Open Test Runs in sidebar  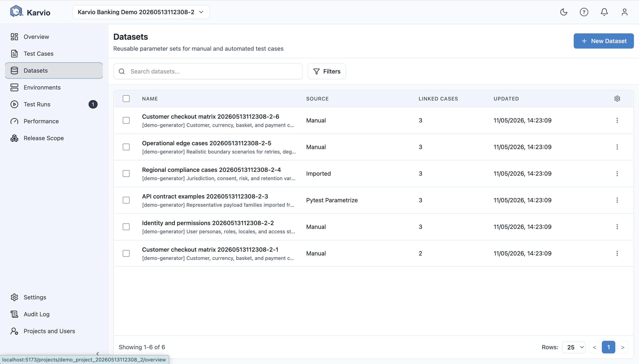[x=54, y=104]
